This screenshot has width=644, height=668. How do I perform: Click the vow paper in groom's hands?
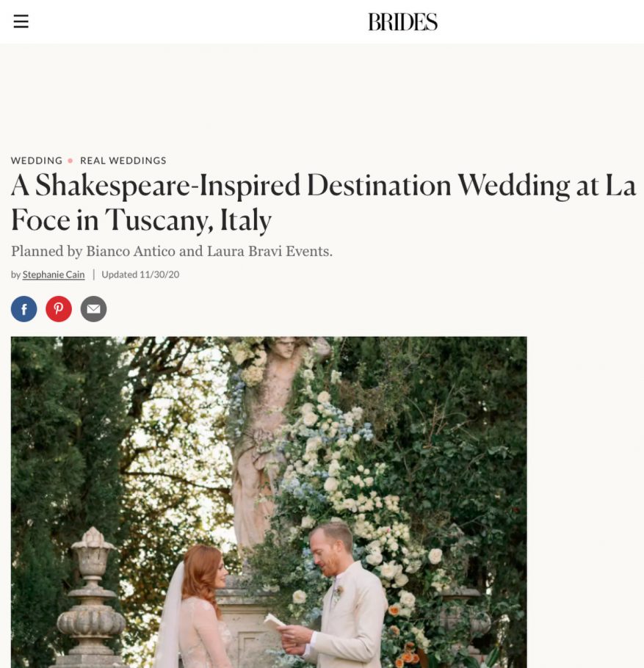[x=275, y=620]
